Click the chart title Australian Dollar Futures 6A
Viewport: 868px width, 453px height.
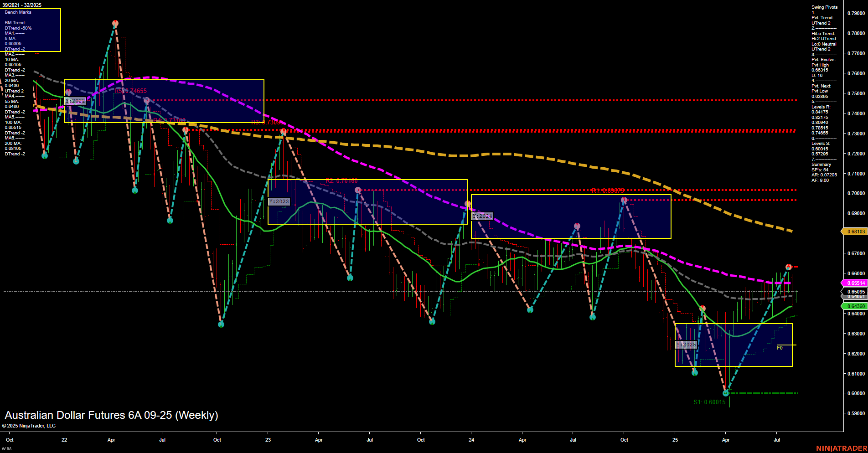[111, 415]
